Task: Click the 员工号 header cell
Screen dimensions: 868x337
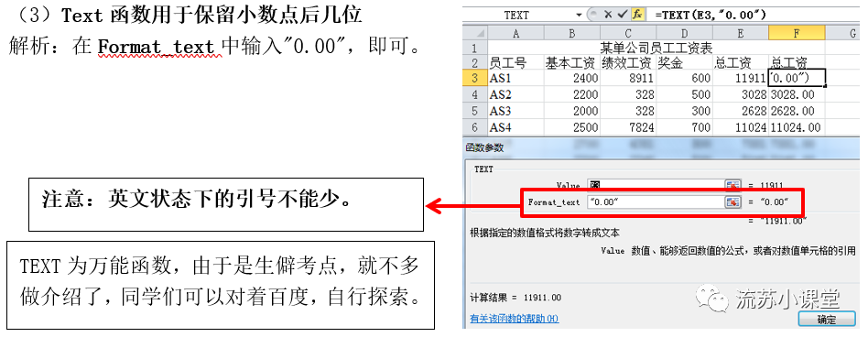Action: pos(515,62)
